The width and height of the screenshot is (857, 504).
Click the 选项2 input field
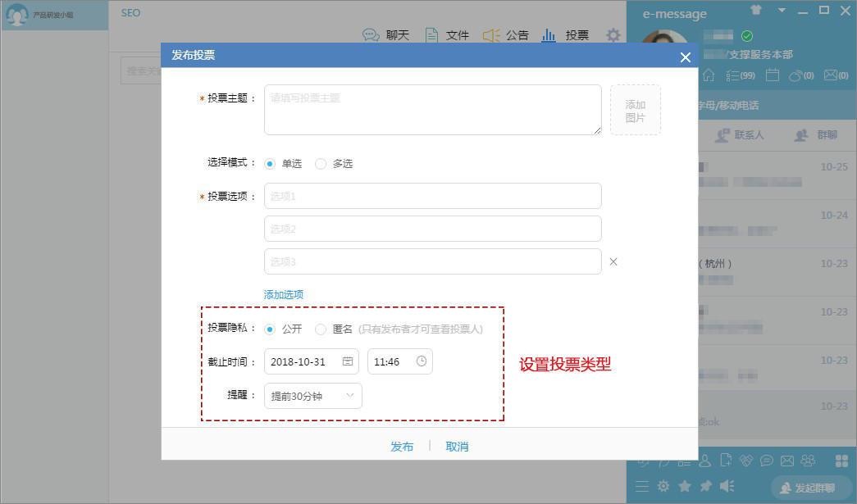tap(432, 229)
